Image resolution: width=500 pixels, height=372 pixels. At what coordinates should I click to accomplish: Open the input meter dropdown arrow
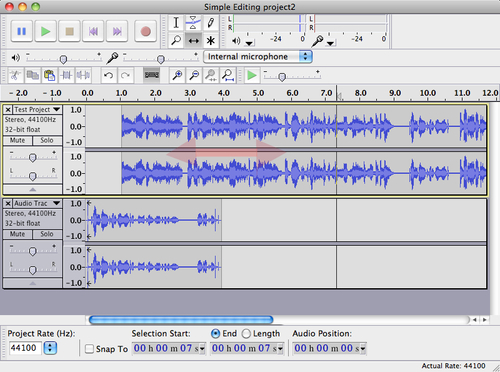pos(330,43)
